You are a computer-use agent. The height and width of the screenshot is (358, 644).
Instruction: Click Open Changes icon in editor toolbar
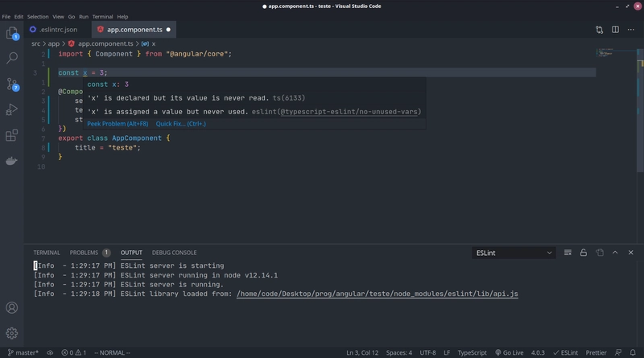pyautogui.click(x=599, y=30)
